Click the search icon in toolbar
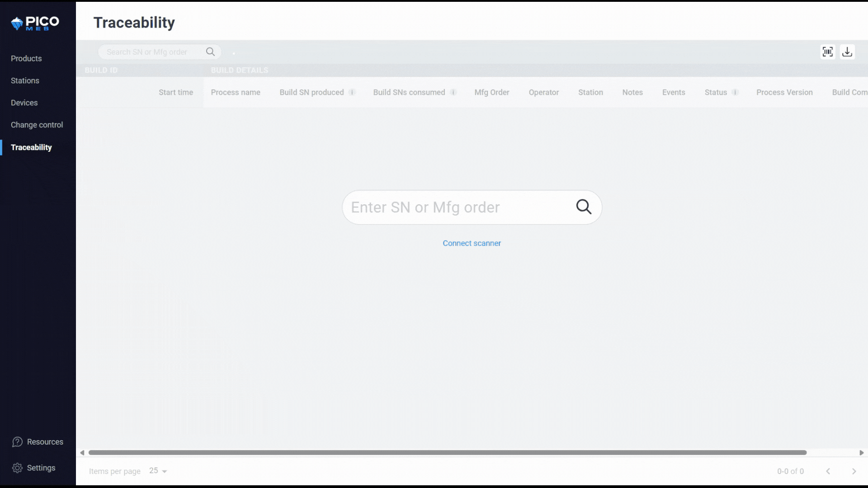 point(210,52)
